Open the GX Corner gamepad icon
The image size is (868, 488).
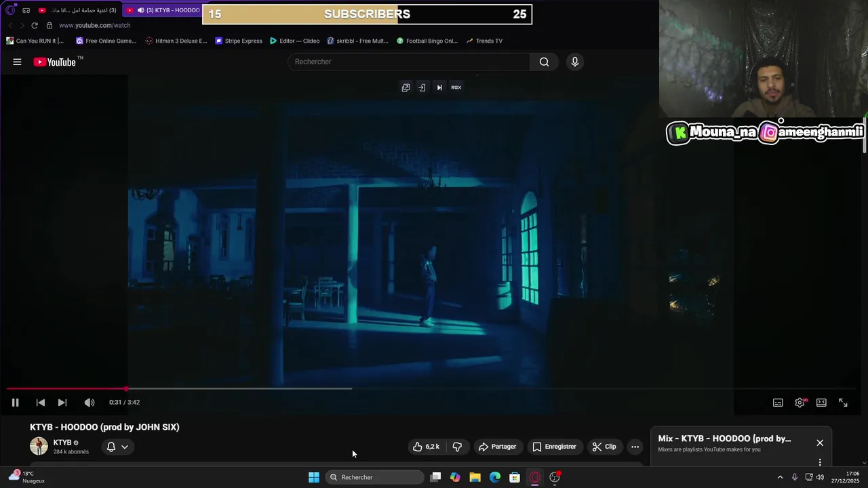pyautogui.click(x=26, y=10)
